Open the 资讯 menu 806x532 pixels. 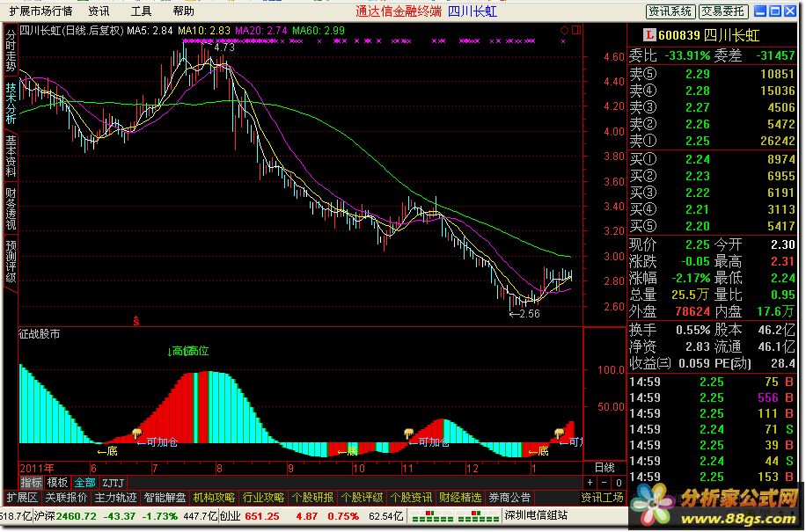[99, 11]
